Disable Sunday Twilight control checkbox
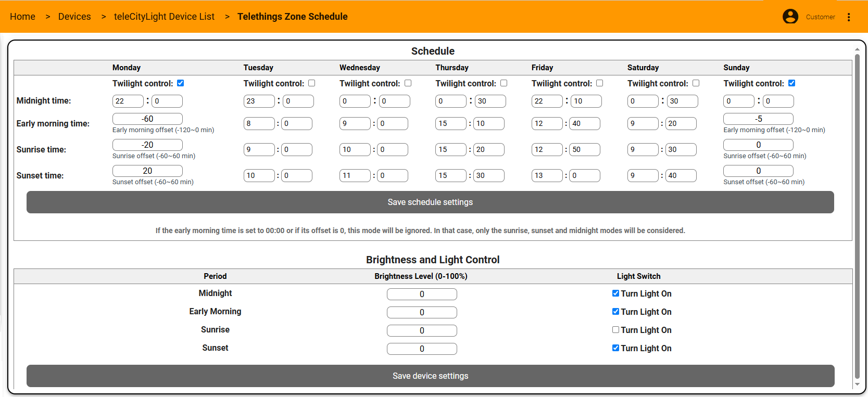The width and height of the screenshot is (868, 397). (791, 83)
